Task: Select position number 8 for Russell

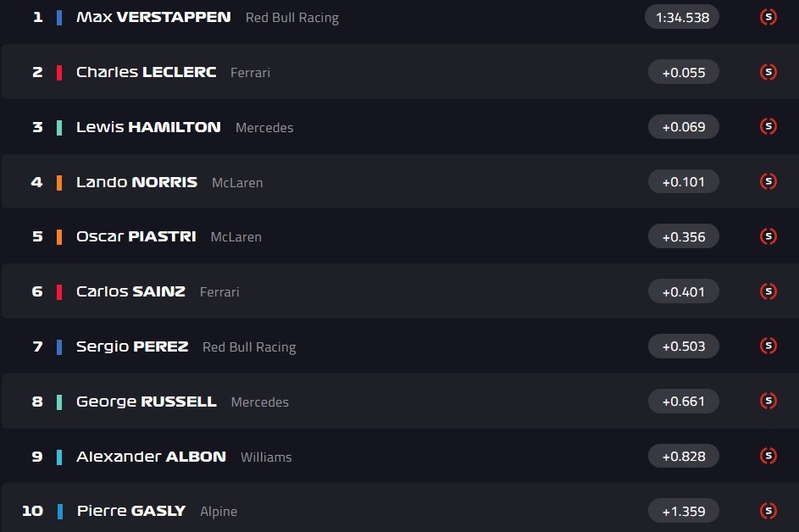Action: pyautogui.click(x=37, y=402)
